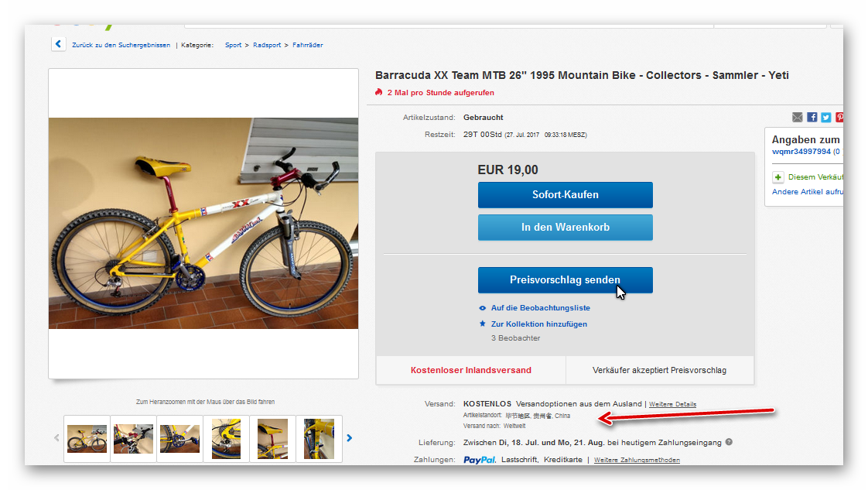The image size is (868, 490).
Task: Expand 'Weitere Details' shipping info
Action: (672, 404)
